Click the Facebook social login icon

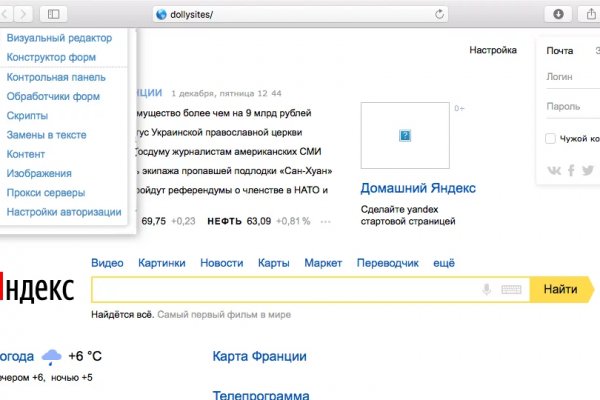click(572, 170)
